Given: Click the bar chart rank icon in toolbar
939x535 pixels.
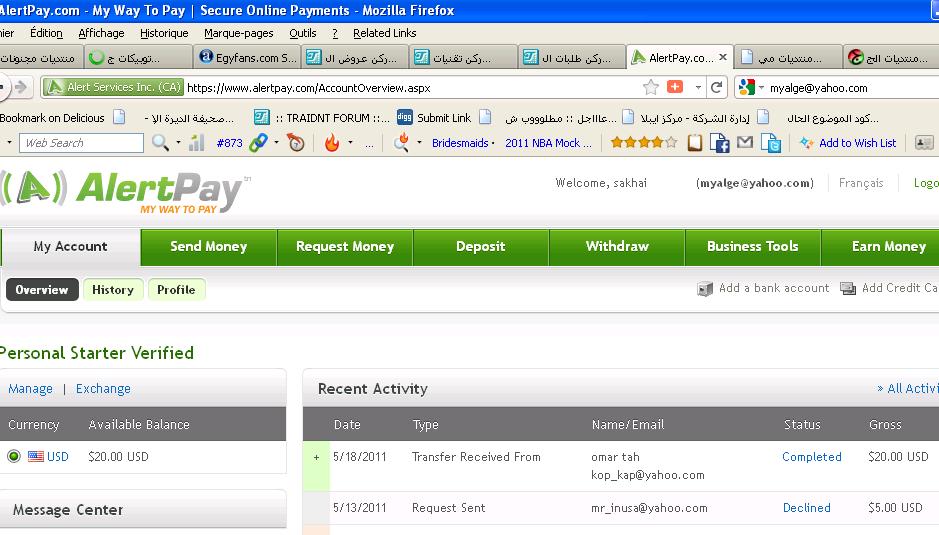Looking at the screenshot, I should (196, 143).
